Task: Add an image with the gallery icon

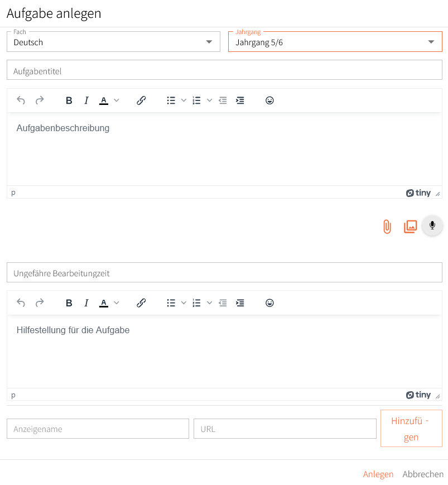Action: (x=410, y=227)
